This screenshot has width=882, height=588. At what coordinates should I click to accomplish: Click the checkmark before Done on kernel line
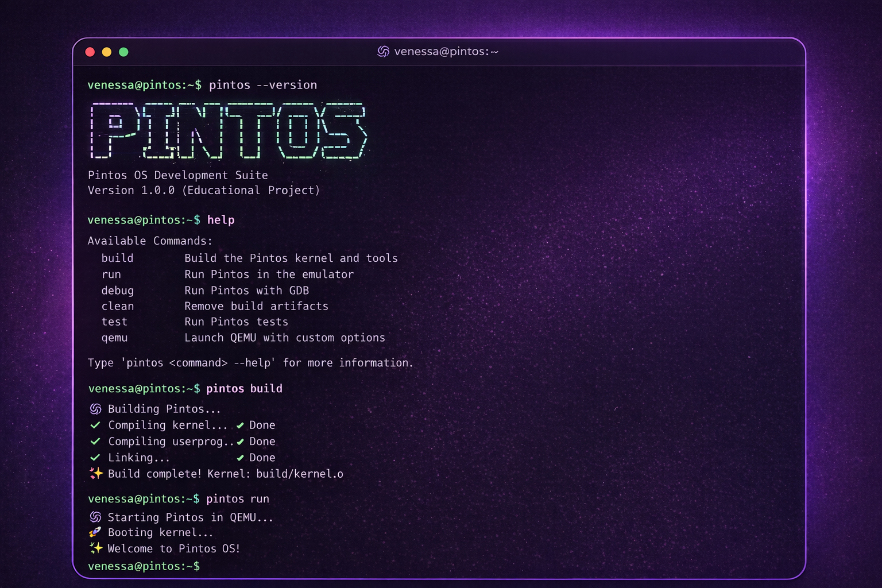click(x=240, y=425)
